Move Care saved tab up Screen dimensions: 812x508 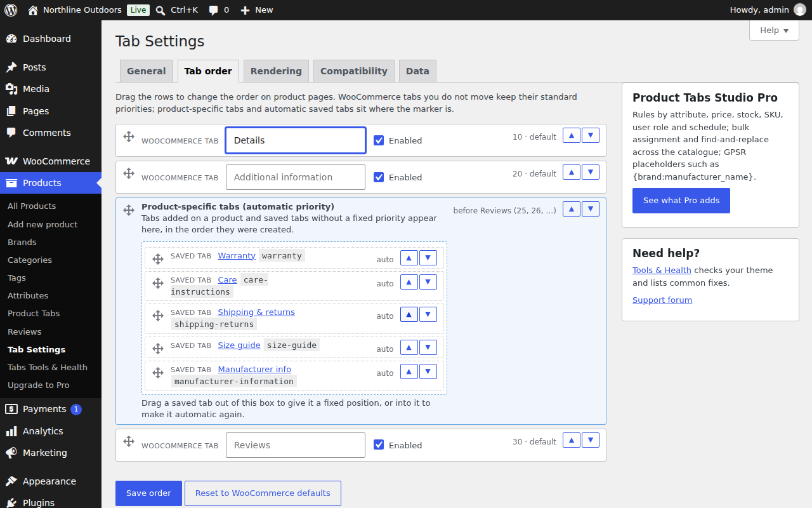(x=409, y=282)
